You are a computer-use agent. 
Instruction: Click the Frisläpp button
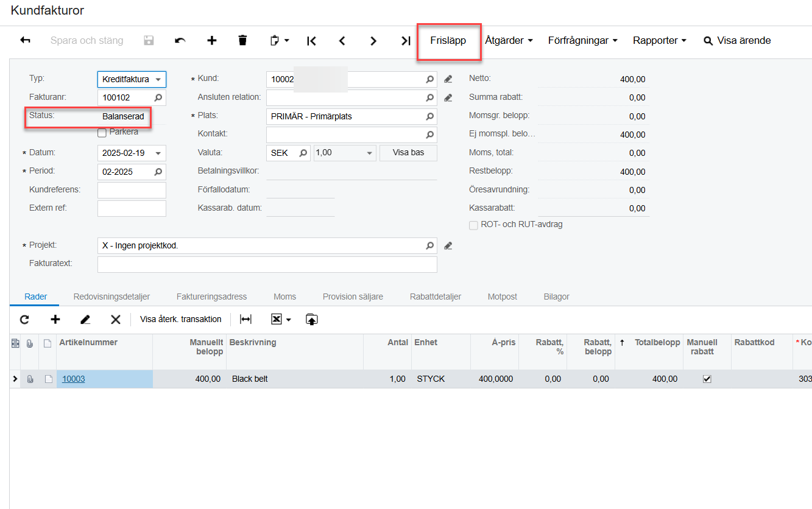[x=448, y=40]
